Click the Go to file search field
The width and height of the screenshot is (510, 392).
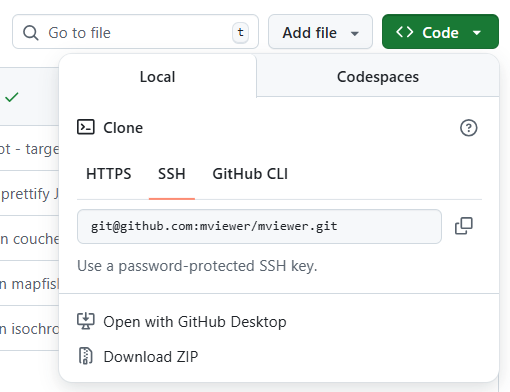135,32
